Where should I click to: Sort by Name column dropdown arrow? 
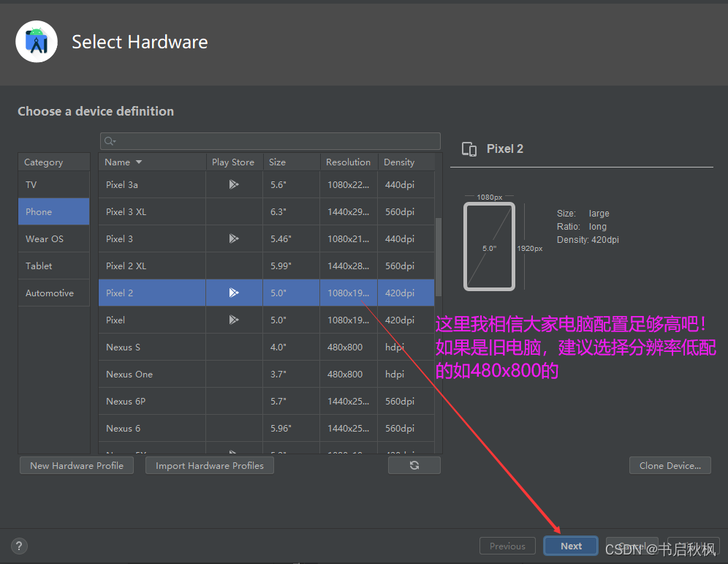[x=139, y=162]
